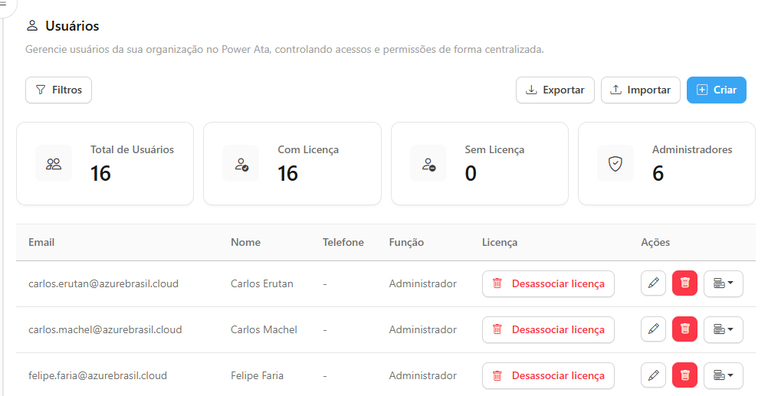
Task: Select email felipe.faria@azurebrasil.cloud
Action: 97,376
